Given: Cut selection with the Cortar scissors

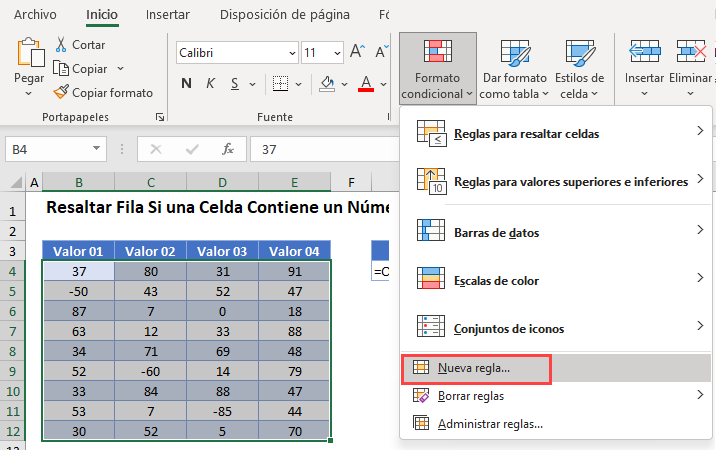Looking at the screenshot, I should pos(61,45).
